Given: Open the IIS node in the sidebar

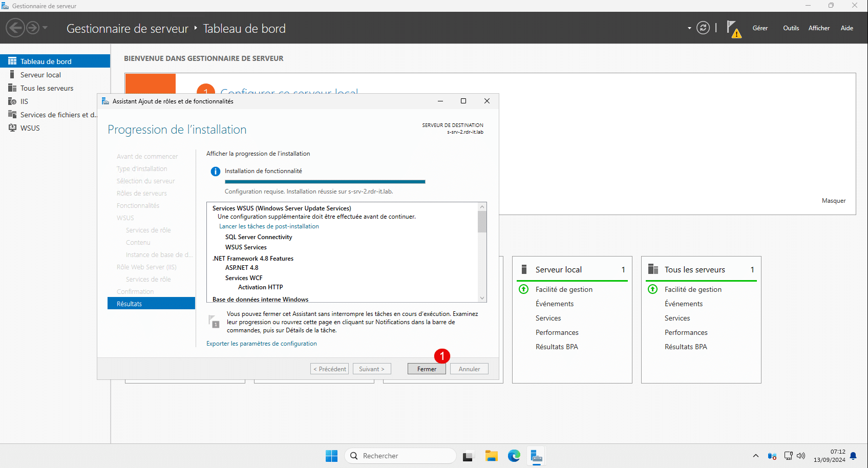Looking at the screenshot, I should click(55, 101).
